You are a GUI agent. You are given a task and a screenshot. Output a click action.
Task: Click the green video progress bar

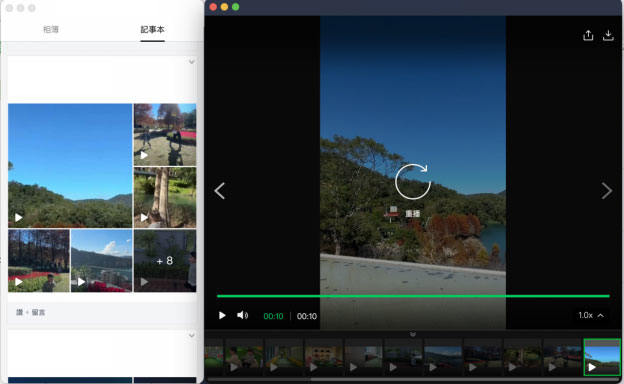tap(413, 296)
